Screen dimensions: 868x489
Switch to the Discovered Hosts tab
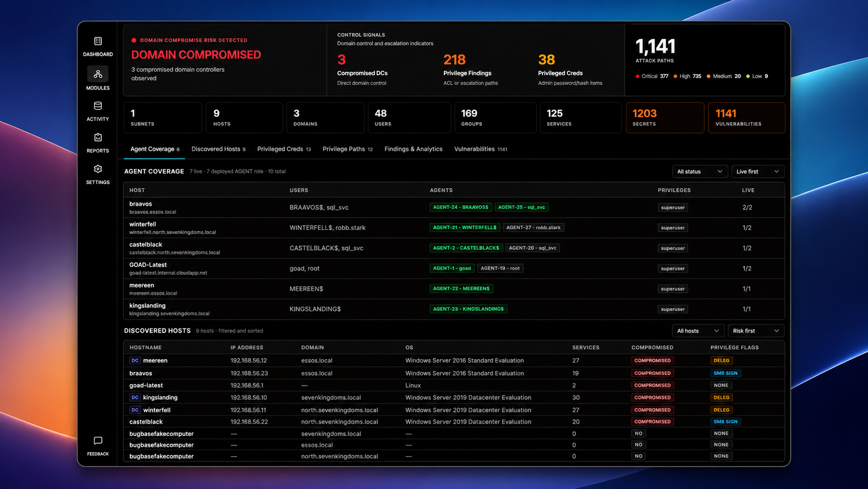point(218,149)
